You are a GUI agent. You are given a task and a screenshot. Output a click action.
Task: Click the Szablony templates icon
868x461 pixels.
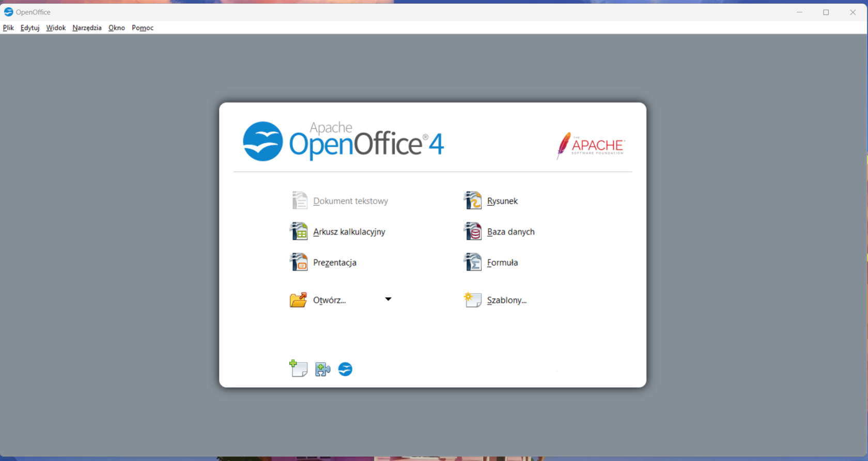(473, 300)
